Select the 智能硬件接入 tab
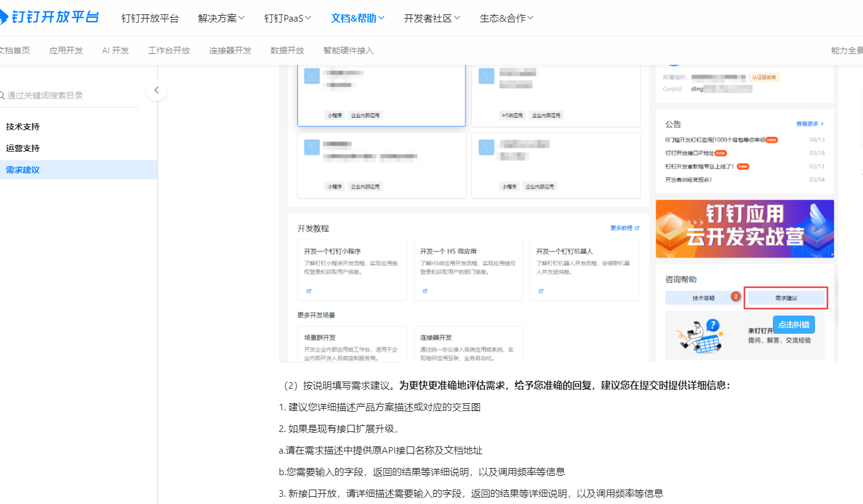This screenshot has height=504, width=863. [x=348, y=50]
